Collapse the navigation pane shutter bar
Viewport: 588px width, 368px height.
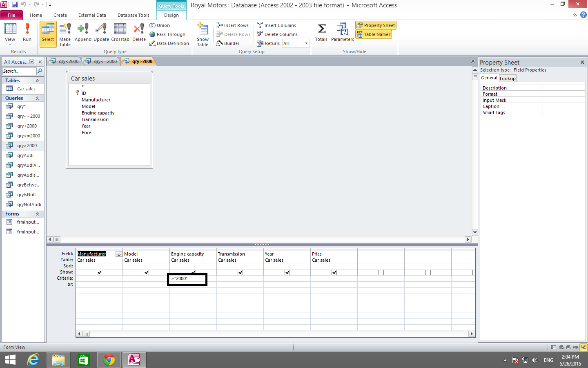coord(40,62)
